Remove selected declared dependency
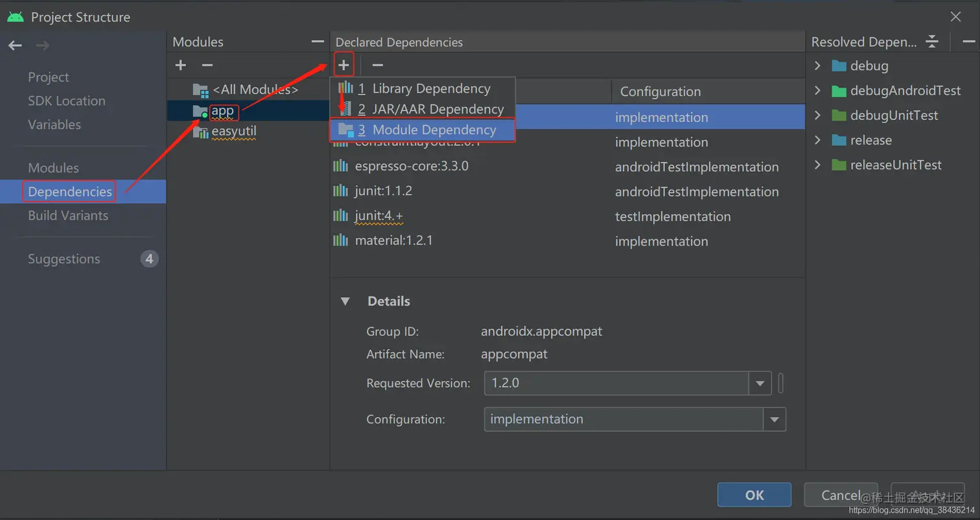Viewport: 980px width, 520px height. (378, 65)
